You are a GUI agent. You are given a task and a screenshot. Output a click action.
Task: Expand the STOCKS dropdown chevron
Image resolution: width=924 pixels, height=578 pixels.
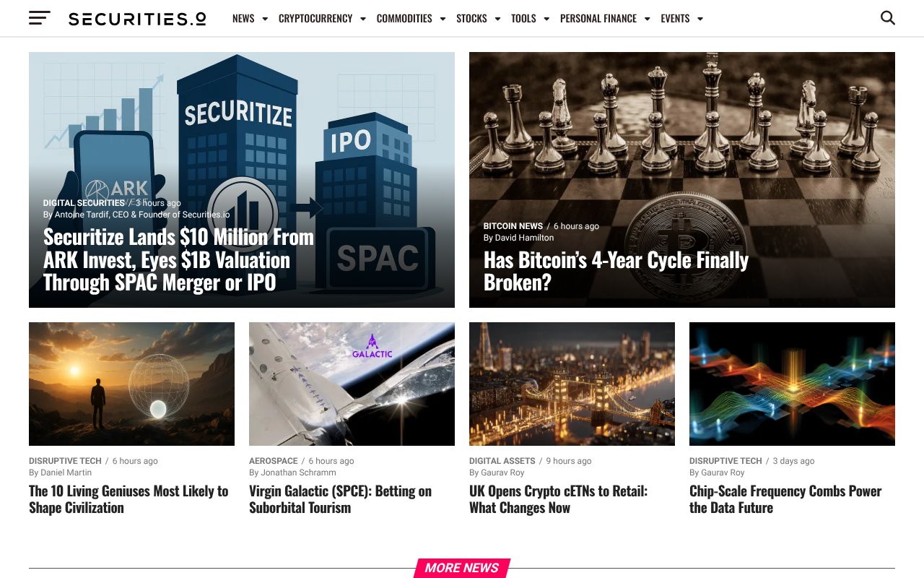pyautogui.click(x=498, y=19)
